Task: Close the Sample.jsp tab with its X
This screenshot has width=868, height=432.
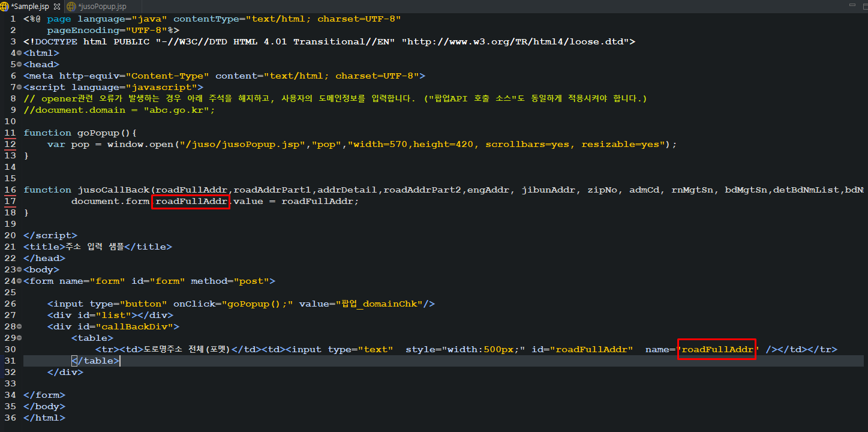Action: pos(57,7)
